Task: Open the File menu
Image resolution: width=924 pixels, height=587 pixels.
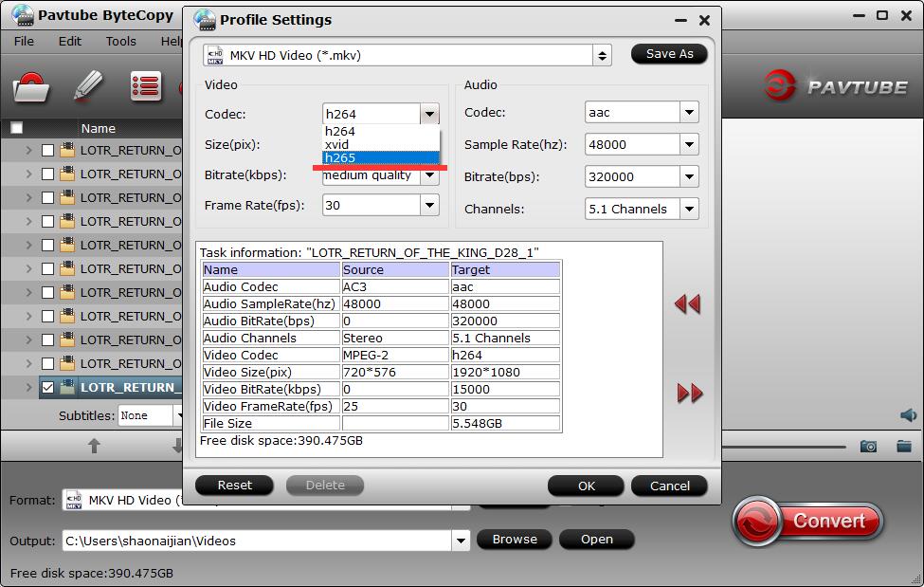Action: [x=24, y=42]
